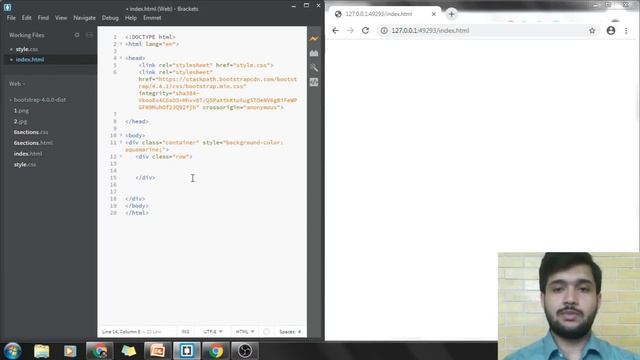
Task: Open 6sections.html in project tree
Action: pyautogui.click(x=33, y=143)
